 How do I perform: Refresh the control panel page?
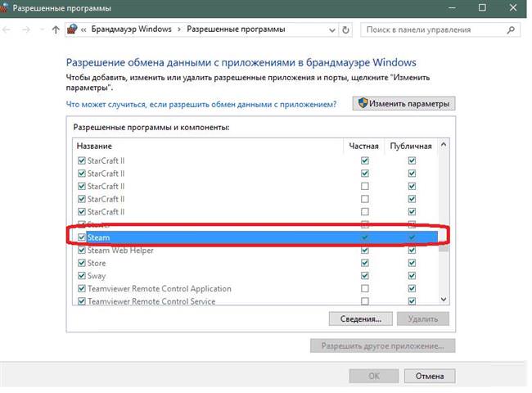(x=345, y=29)
